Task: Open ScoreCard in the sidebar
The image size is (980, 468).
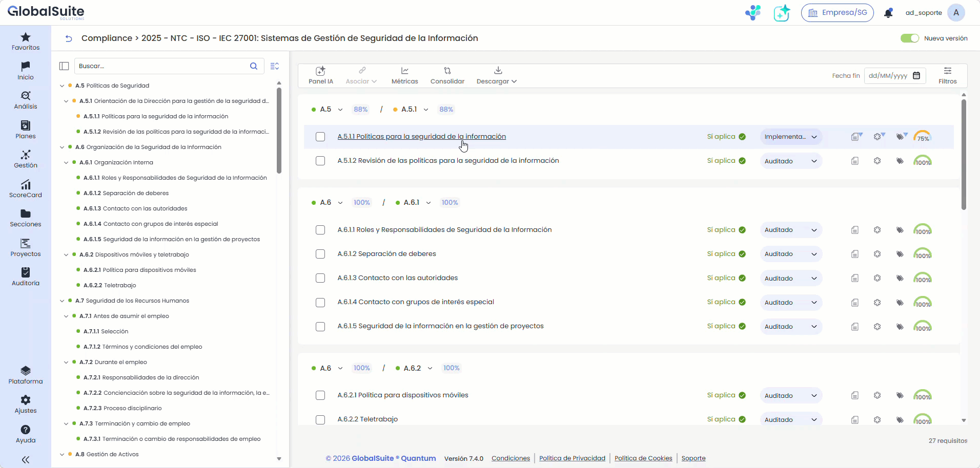Action: tap(26, 188)
